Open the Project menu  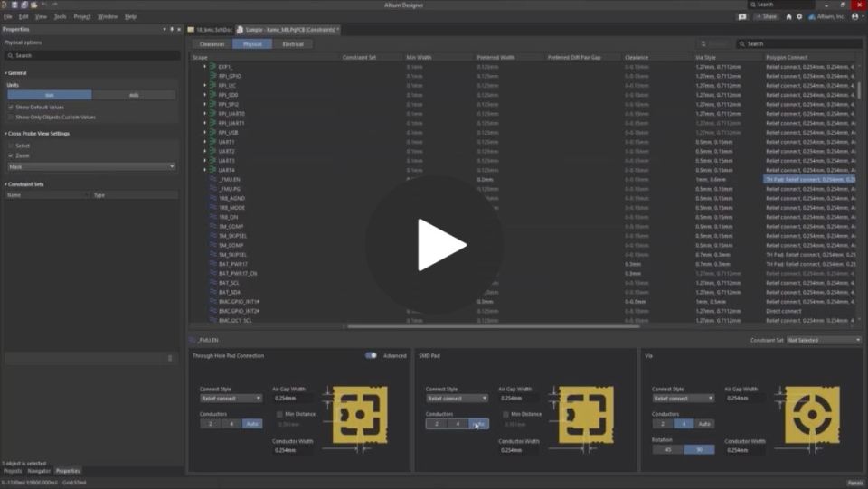(82, 16)
